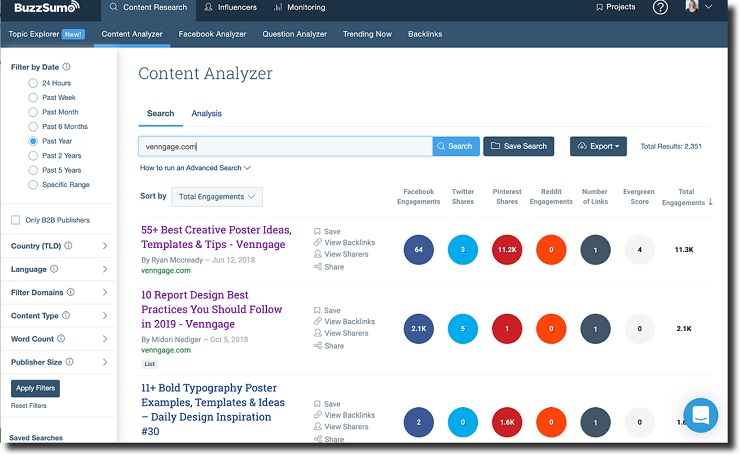
Task: Open the Topic Explorer New tab
Action: 47,34
